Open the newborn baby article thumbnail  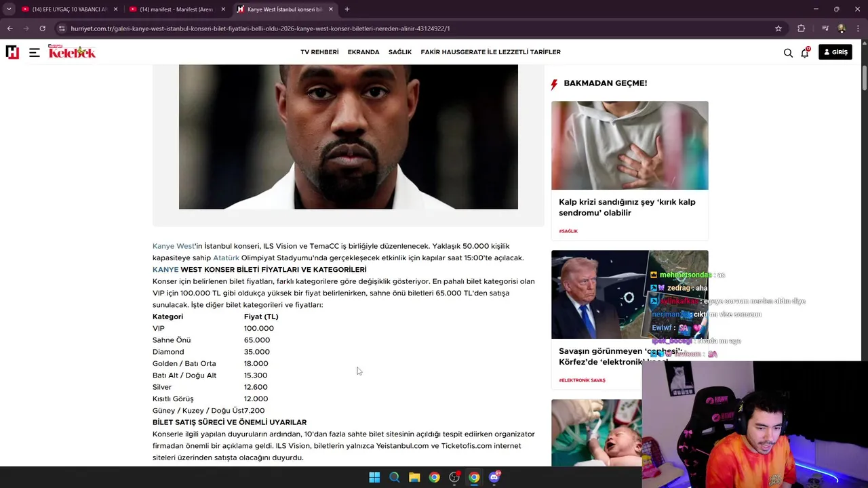click(x=596, y=432)
